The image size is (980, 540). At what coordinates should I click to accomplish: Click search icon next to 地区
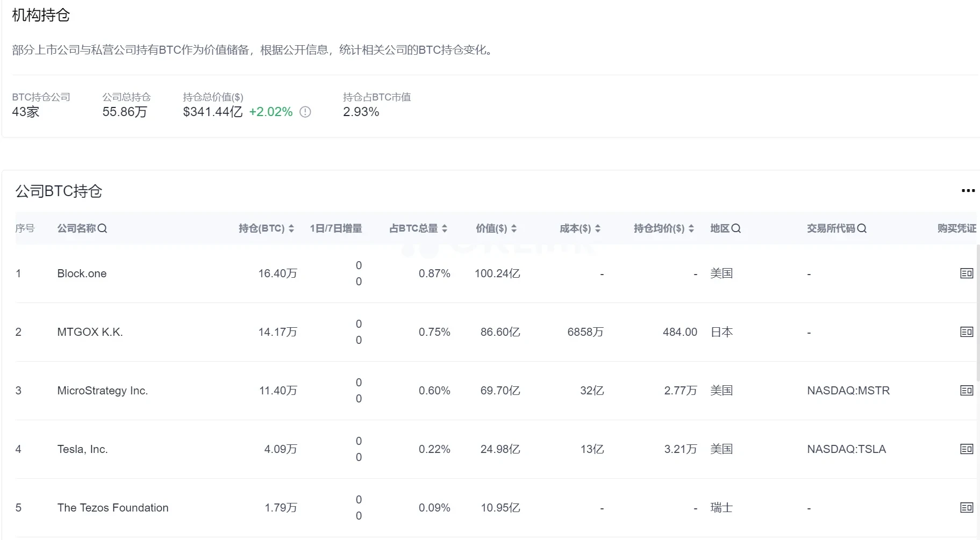click(x=736, y=228)
